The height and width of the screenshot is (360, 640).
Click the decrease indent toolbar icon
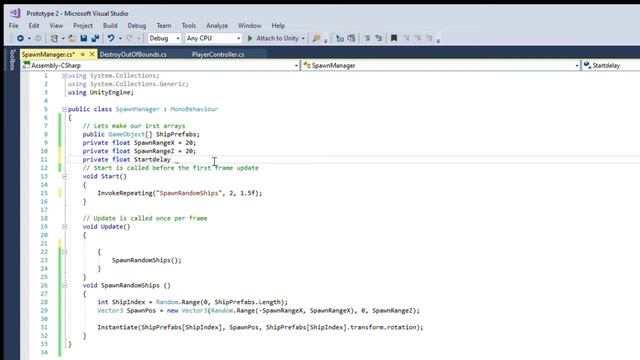pos(340,38)
